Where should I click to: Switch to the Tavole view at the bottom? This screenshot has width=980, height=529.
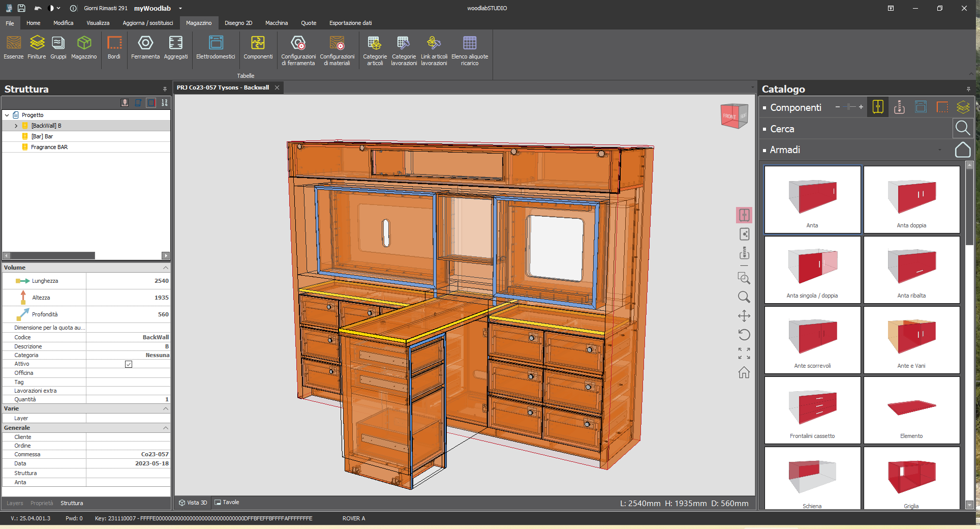coord(227,503)
